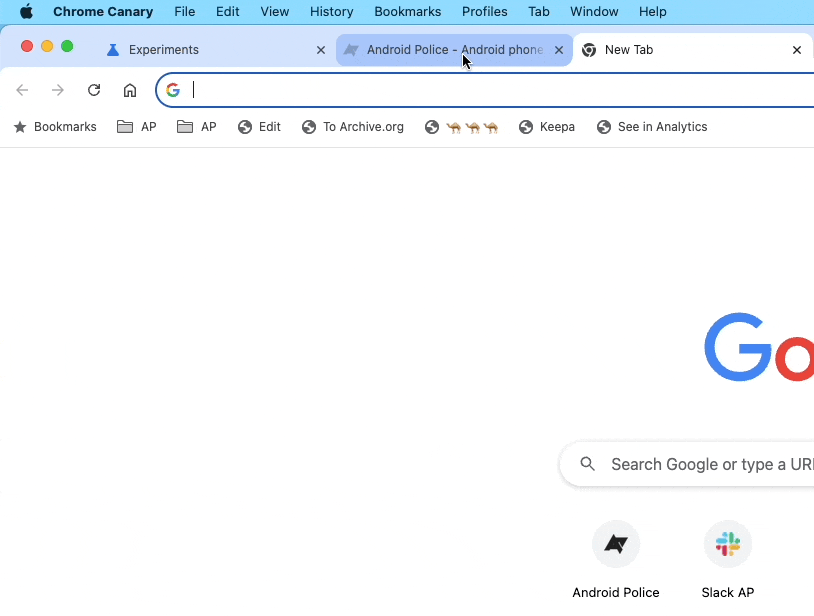Viewport: 814px width, 616px height.
Task: Open the Profiles menu
Action: pyautogui.click(x=484, y=12)
